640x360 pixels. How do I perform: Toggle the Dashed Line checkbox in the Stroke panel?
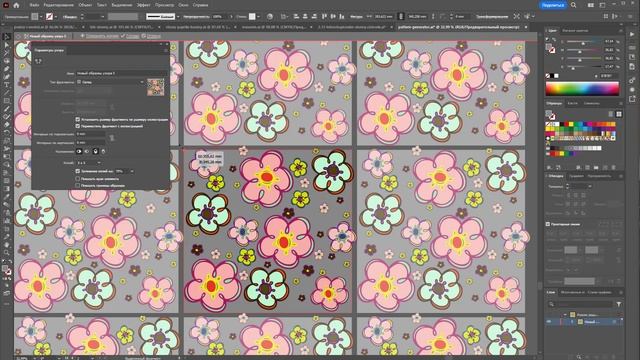(548, 224)
